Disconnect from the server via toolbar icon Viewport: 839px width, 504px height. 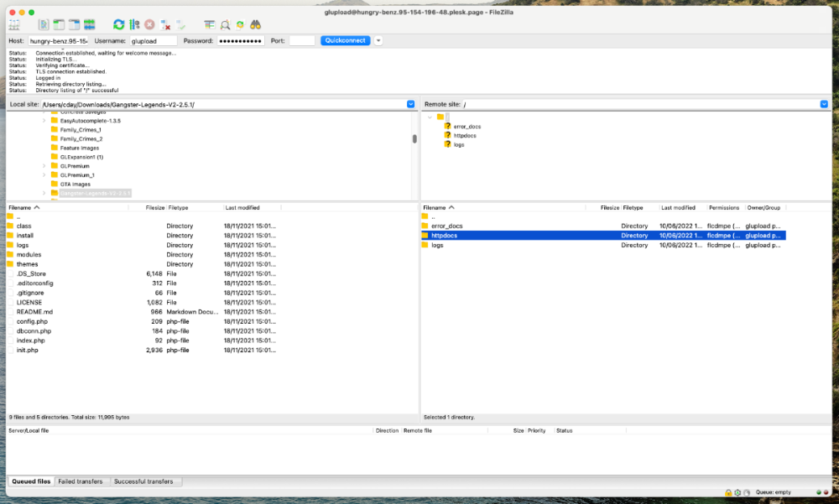point(166,25)
